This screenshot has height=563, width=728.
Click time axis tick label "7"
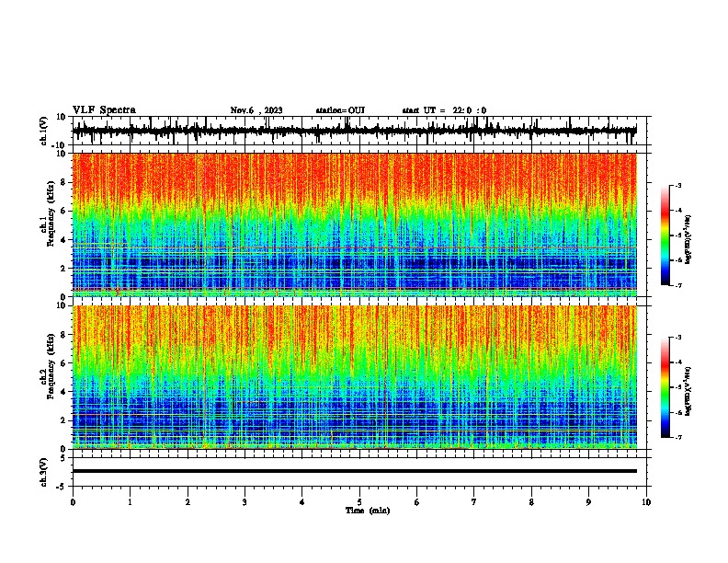click(x=474, y=502)
